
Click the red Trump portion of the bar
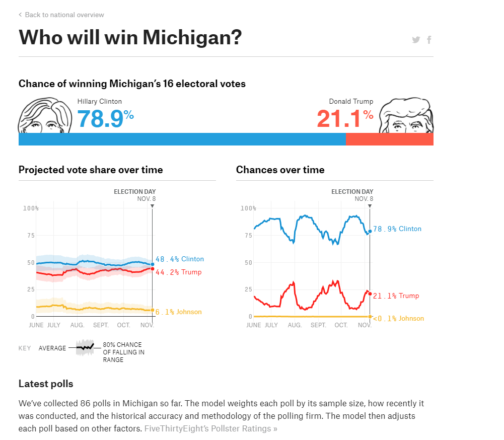click(x=390, y=139)
